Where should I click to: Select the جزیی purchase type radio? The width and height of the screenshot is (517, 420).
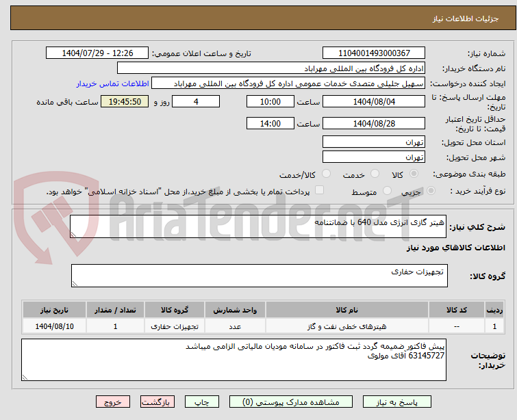[431, 191]
